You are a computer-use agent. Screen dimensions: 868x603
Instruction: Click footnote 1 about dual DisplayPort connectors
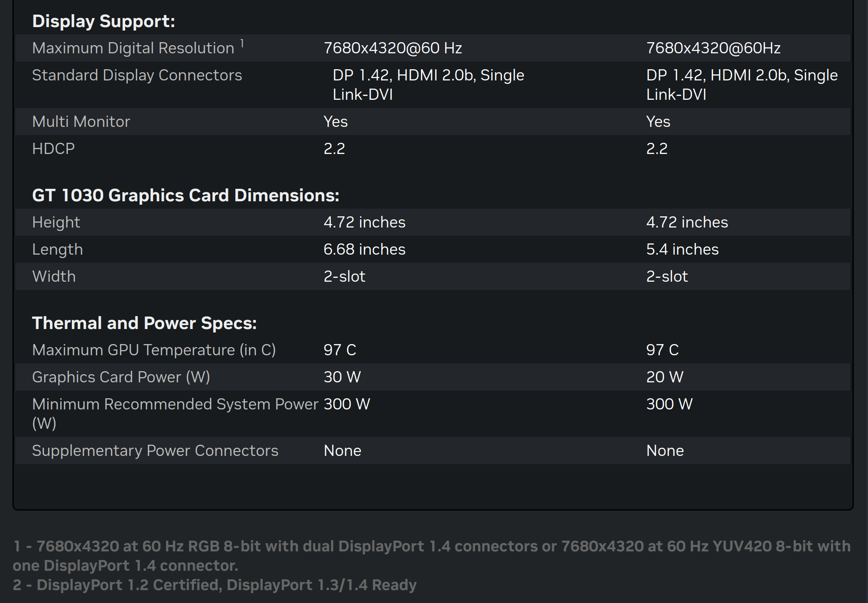pos(432,556)
